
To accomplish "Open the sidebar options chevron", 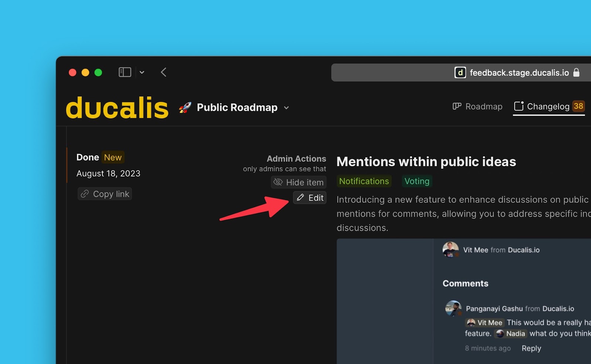I will pos(142,72).
